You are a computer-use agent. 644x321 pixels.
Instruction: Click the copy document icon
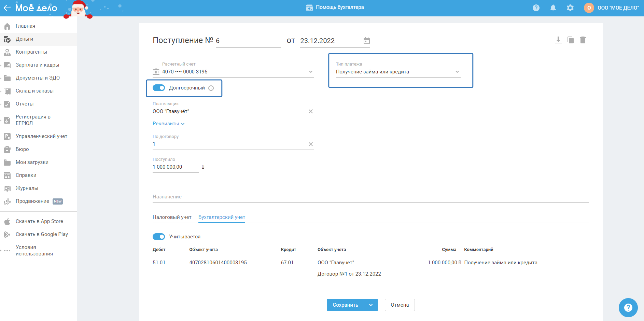click(x=570, y=40)
